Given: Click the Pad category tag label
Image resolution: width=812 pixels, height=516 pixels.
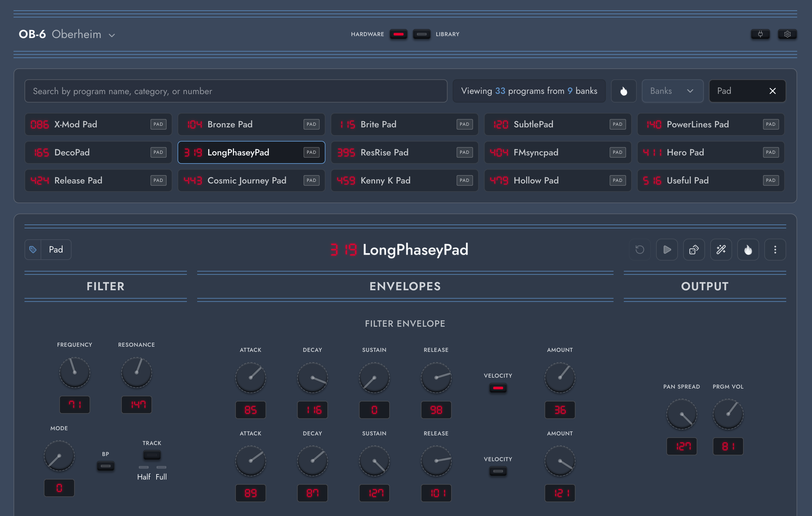Looking at the screenshot, I should coord(56,250).
